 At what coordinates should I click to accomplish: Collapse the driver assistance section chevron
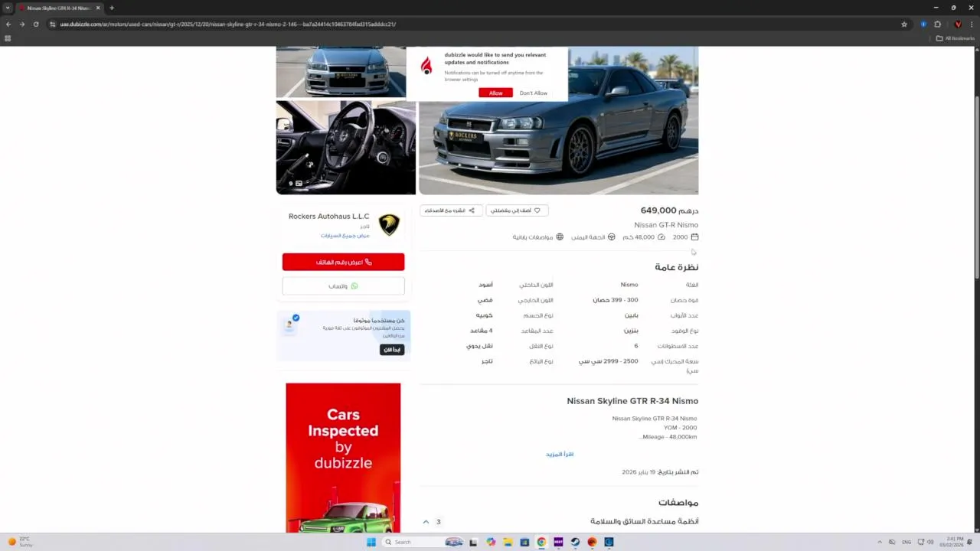click(x=426, y=522)
